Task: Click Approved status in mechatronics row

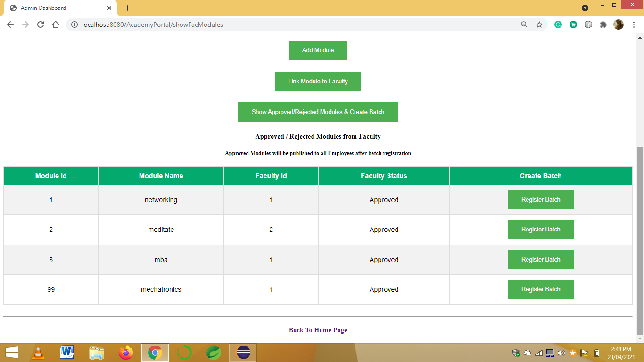Action: 384,289
